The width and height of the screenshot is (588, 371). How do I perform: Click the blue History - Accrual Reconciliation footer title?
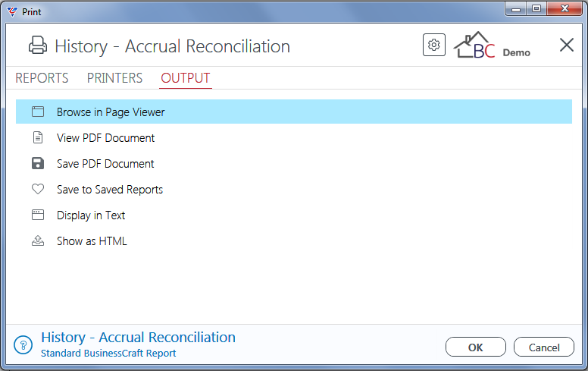[138, 337]
